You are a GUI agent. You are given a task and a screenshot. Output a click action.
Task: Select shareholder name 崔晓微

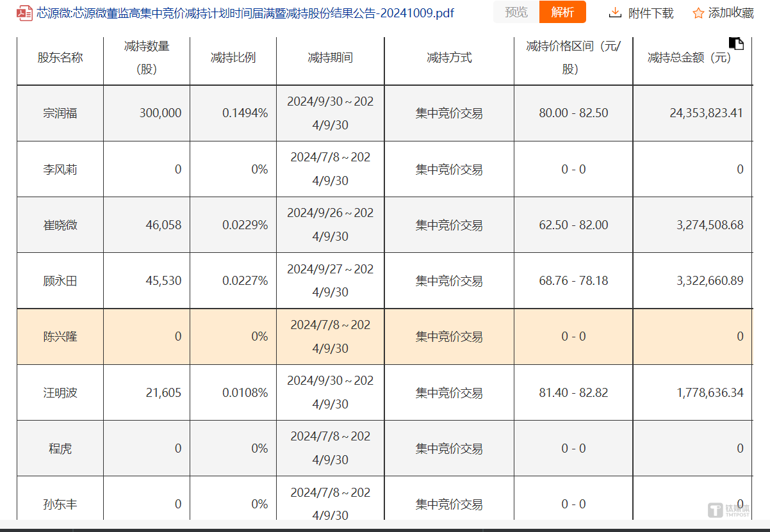pyautogui.click(x=60, y=225)
